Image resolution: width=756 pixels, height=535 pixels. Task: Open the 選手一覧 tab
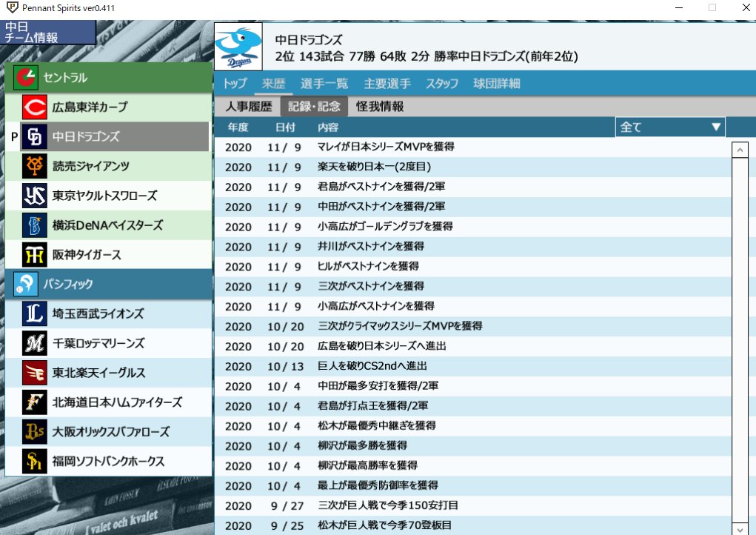point(324,84)
